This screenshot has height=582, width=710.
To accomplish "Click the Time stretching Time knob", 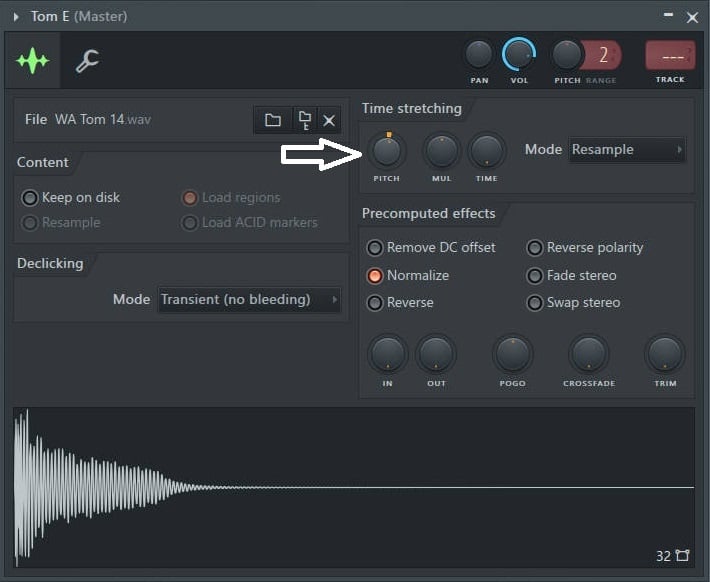I will (486, 151).
